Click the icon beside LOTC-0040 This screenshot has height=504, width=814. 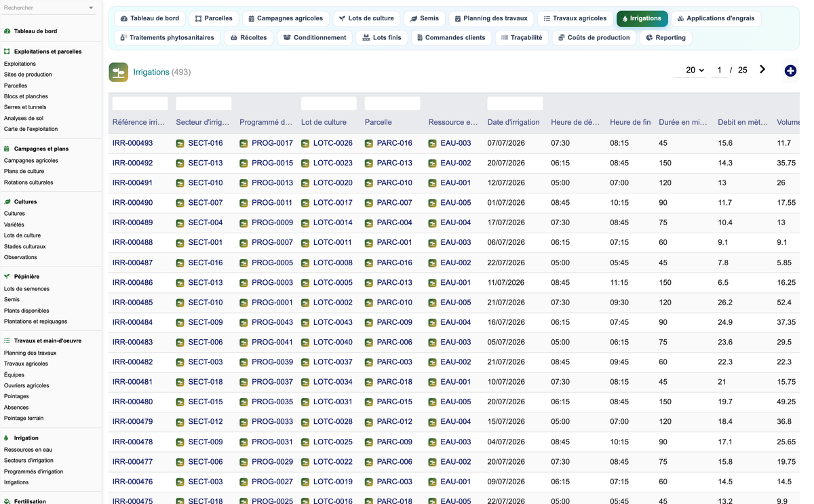(305, 343)
